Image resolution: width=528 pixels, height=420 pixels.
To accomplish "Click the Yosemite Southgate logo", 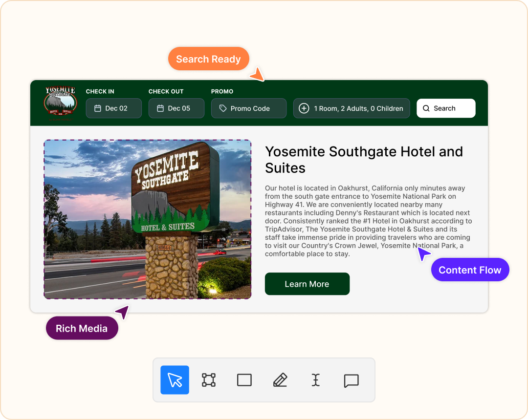I will 61,103.
